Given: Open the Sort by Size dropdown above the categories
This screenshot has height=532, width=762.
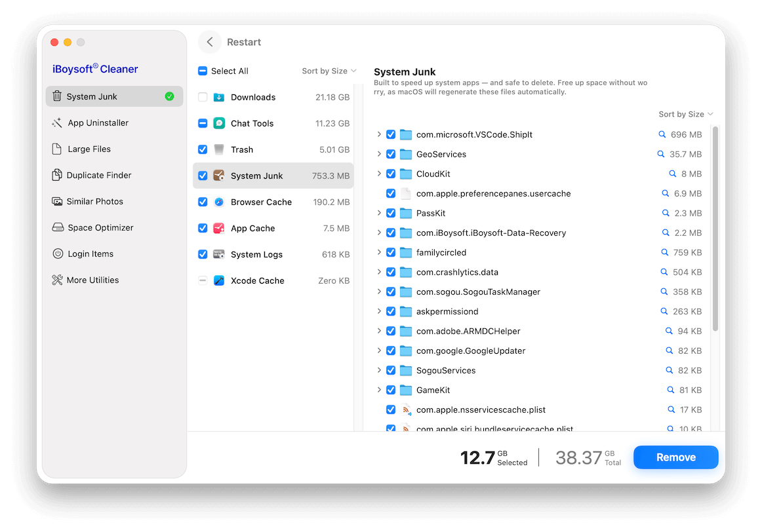Looking at the screenshot, I should pos(329,71).
